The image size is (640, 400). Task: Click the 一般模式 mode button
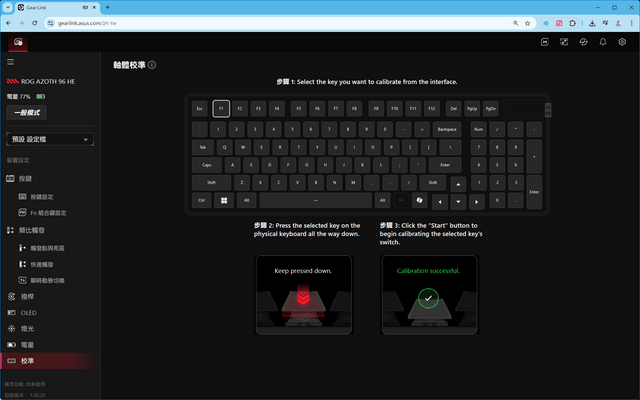[x=27, y=113]
